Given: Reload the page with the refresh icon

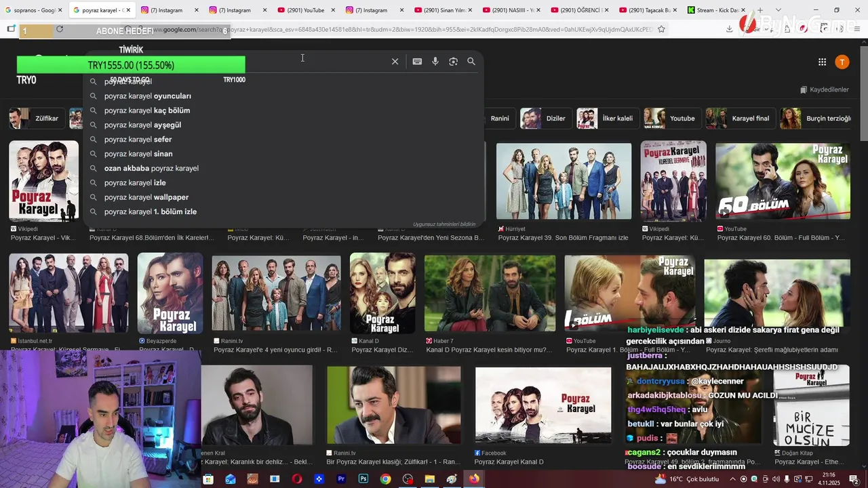Looking at the screenshot, I should pos(60,29).
